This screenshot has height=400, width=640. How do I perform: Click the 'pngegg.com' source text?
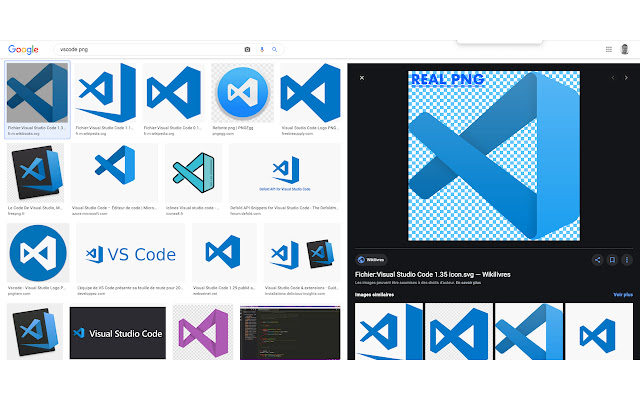point(223,133)
